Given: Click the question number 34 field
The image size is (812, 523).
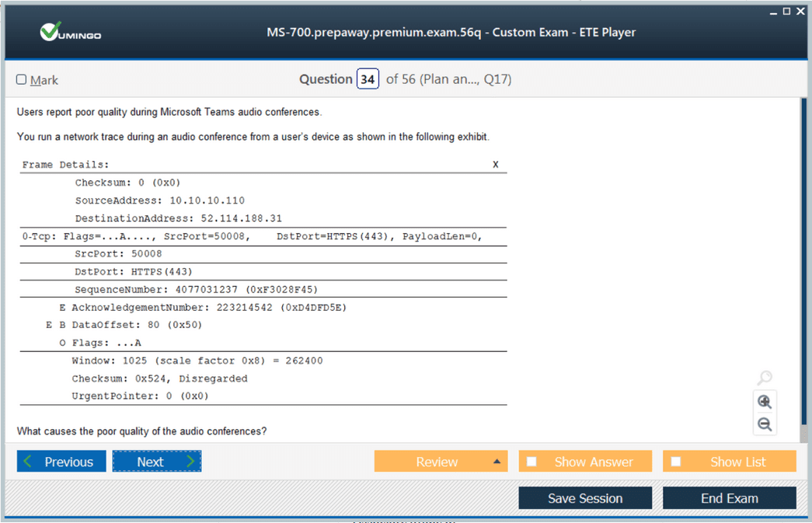Looking at the screenshot, I should (368, 79).
